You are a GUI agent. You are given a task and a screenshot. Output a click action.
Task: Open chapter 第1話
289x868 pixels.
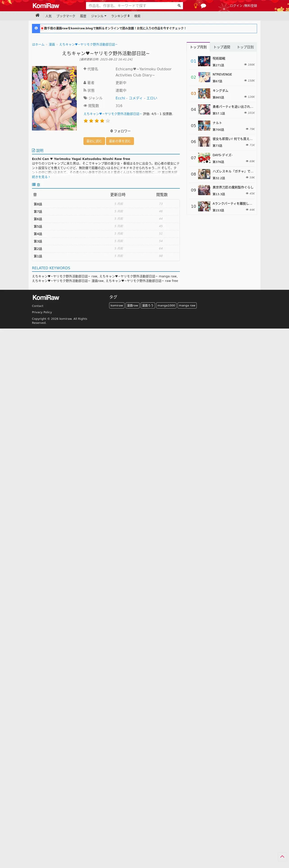point(38,256)
